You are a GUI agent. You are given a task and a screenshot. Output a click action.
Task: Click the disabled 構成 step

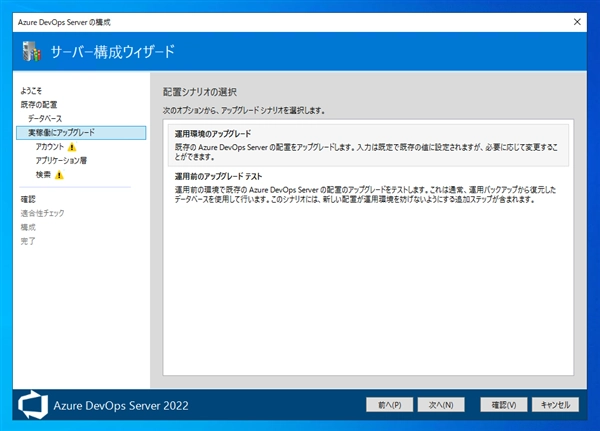pyautogui.click(x=28, y=227)
